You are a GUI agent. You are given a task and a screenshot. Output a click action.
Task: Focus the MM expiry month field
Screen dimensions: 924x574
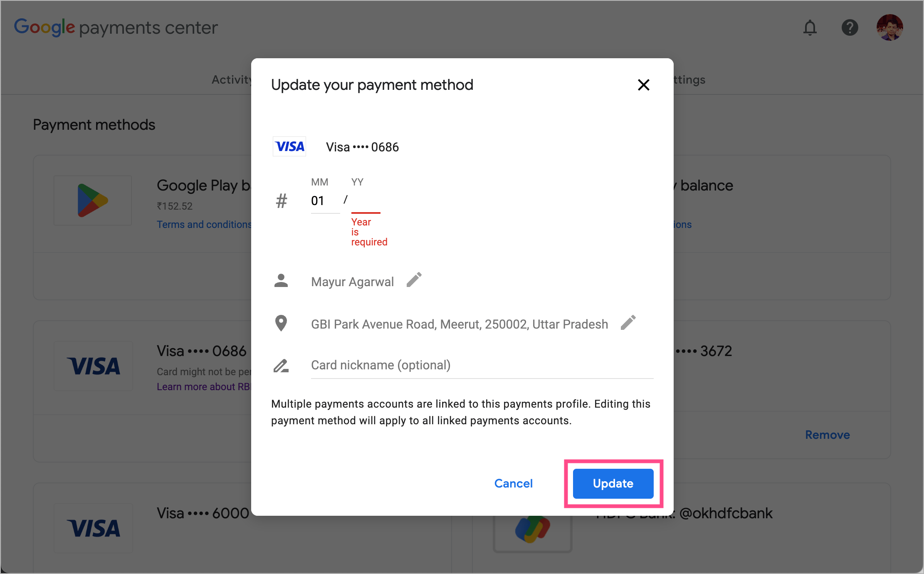click(325, 201)
